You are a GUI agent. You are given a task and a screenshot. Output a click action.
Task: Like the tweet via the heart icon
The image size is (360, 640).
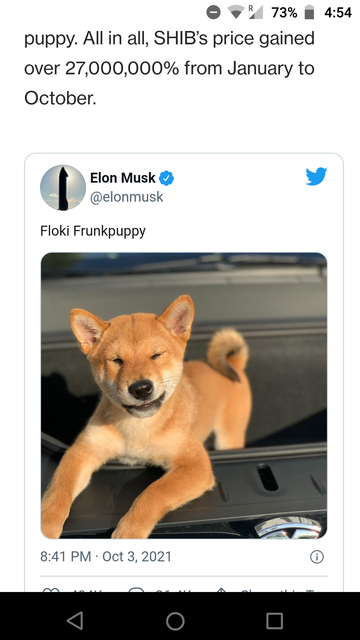tap(54, 589)
